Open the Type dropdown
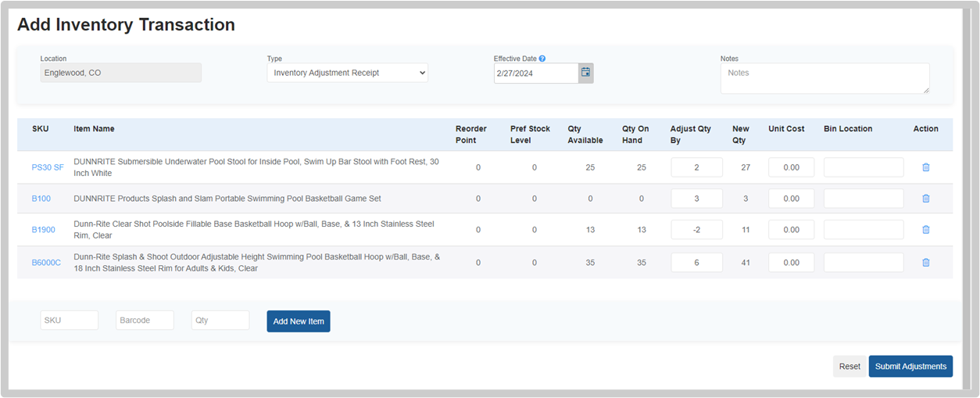 tap(348, 73)
